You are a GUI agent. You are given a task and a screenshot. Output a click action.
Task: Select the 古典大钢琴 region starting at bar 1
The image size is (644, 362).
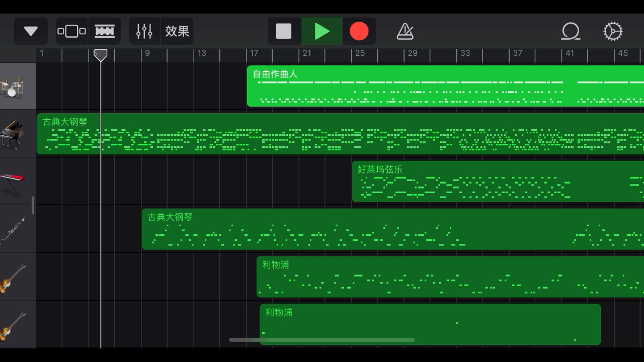340,134
